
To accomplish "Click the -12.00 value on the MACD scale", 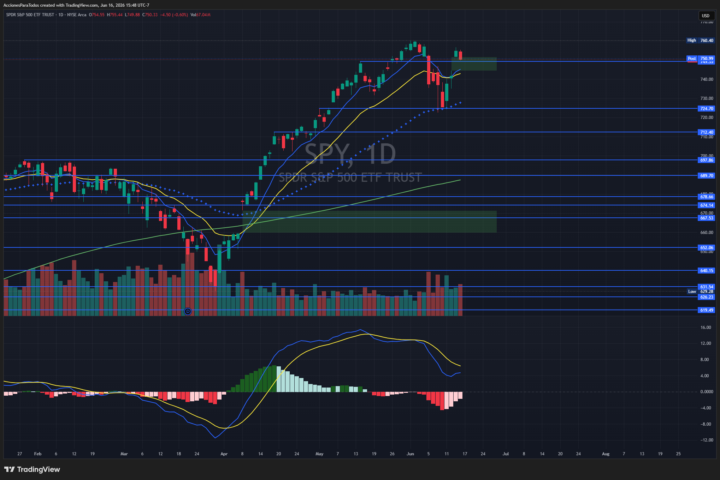I will click(x=706, y=440).
